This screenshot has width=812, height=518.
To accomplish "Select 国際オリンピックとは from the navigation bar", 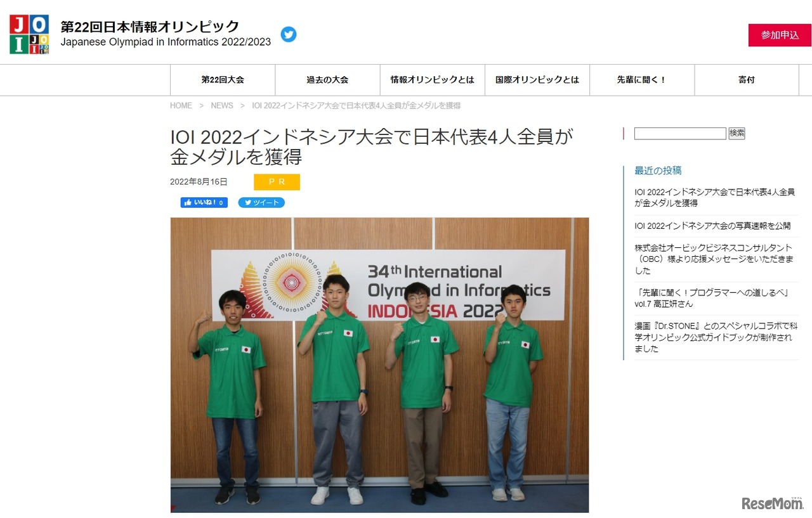I will click(x=537, y=80).
